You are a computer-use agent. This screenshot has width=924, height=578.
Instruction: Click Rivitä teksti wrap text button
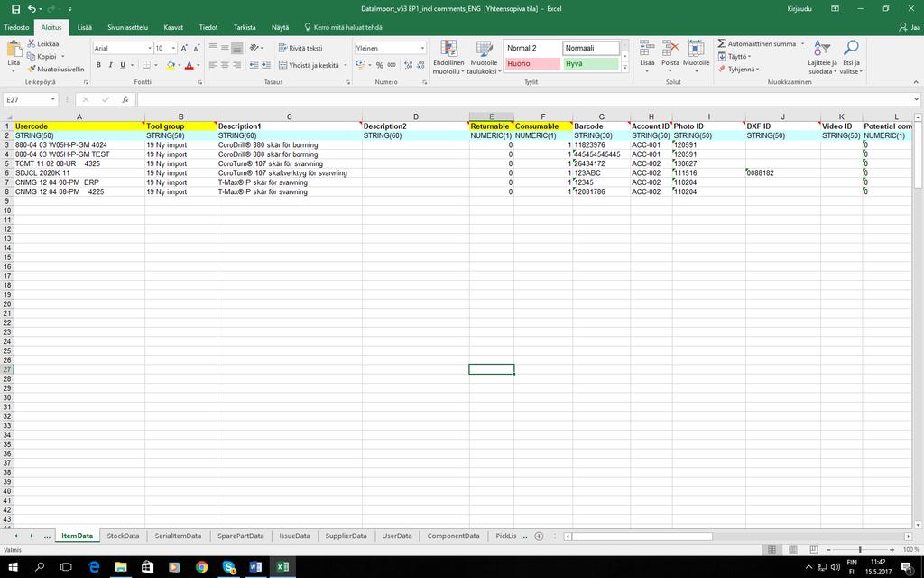[x=300, y=48]
